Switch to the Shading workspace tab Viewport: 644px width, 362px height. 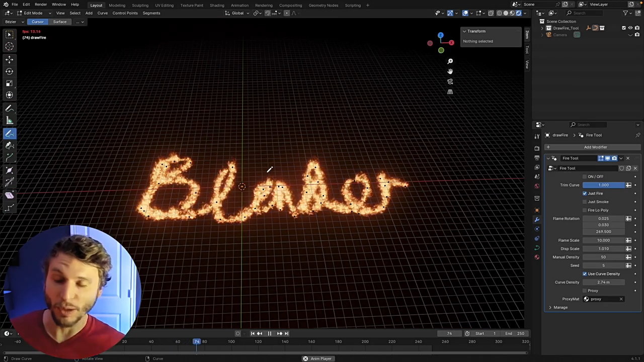tap(217, 5)
